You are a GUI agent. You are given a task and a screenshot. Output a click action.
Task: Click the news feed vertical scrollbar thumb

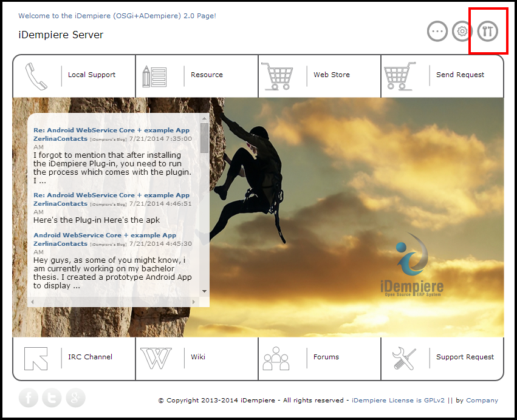coord(204,138)
